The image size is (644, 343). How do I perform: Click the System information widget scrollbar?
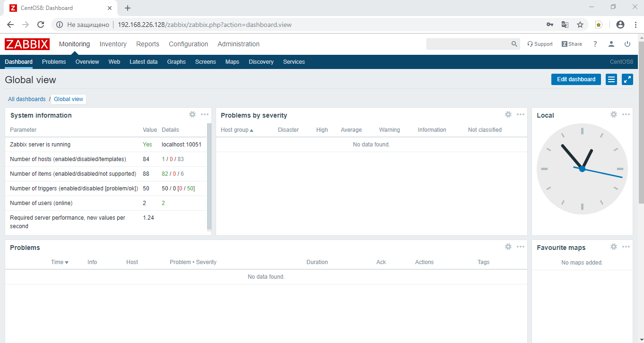click(209, 177)
